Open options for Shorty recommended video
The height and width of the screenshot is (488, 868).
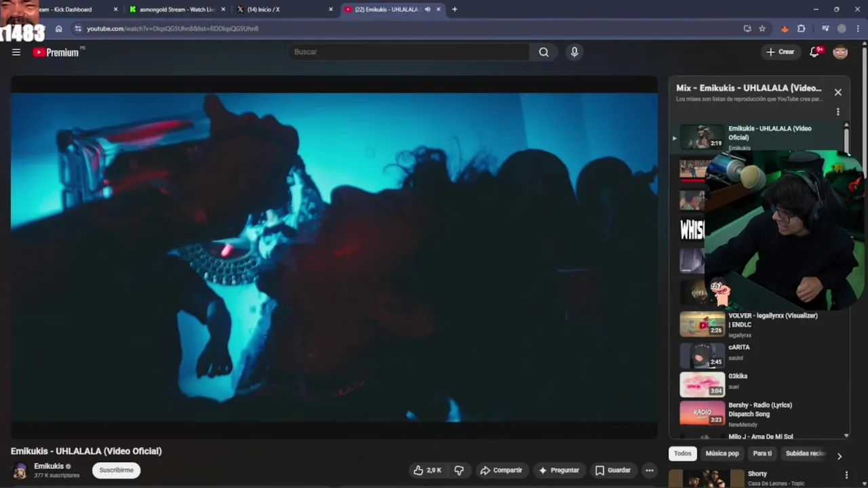[846, 475]
